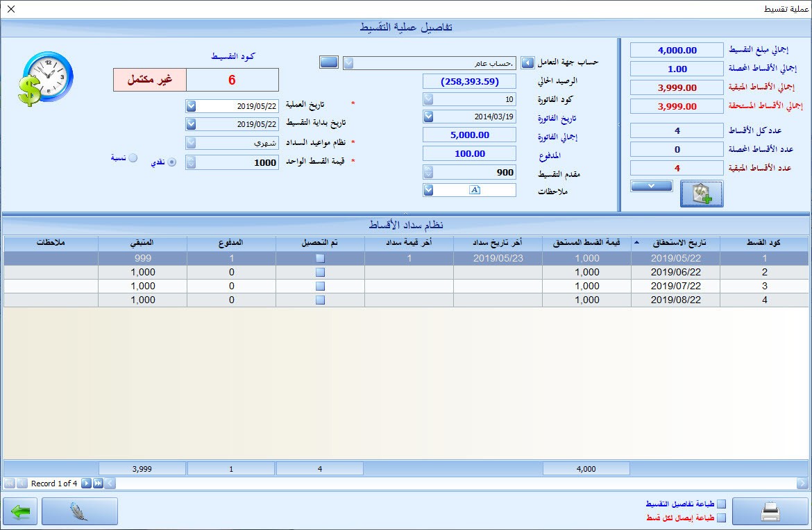Click the كود القسط column header
This screenshot has width=812, height=530.
[763, 243]
